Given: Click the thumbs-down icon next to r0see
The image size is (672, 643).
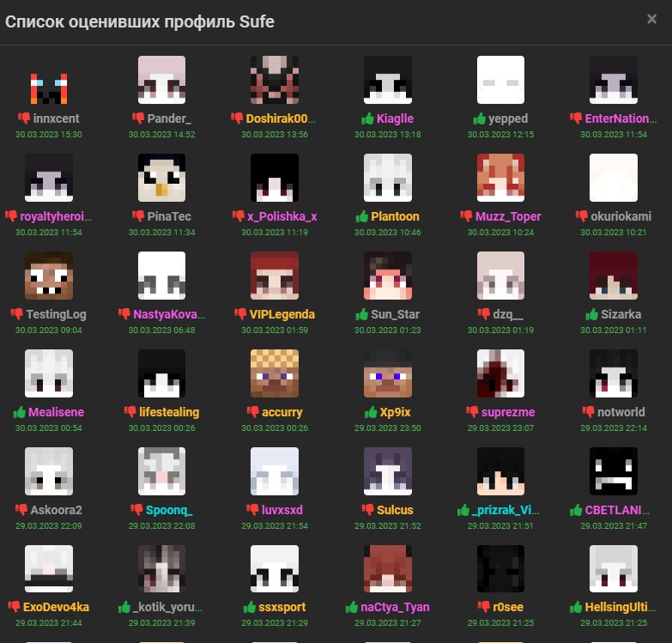Looking at the screenshot, I should (485, 608).
